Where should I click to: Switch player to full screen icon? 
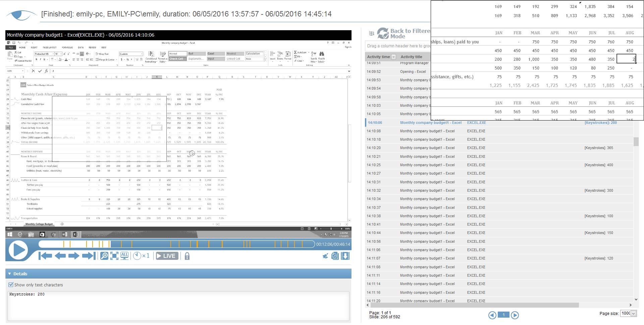[114, 256]
